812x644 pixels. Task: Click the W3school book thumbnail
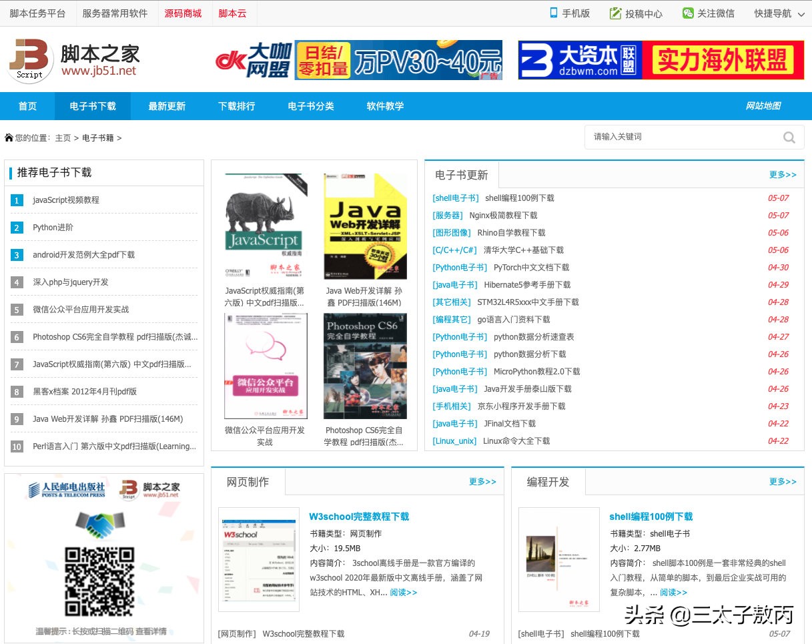pos(259,559)
